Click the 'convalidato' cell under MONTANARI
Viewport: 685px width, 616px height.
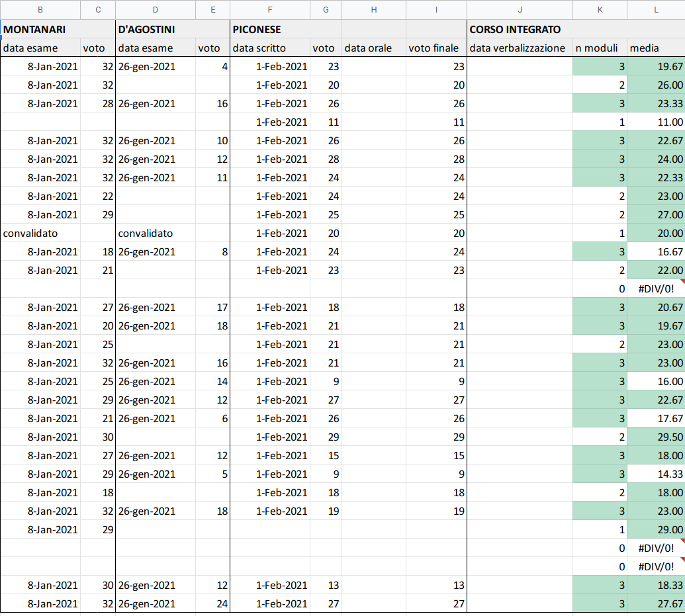(40, 234)
